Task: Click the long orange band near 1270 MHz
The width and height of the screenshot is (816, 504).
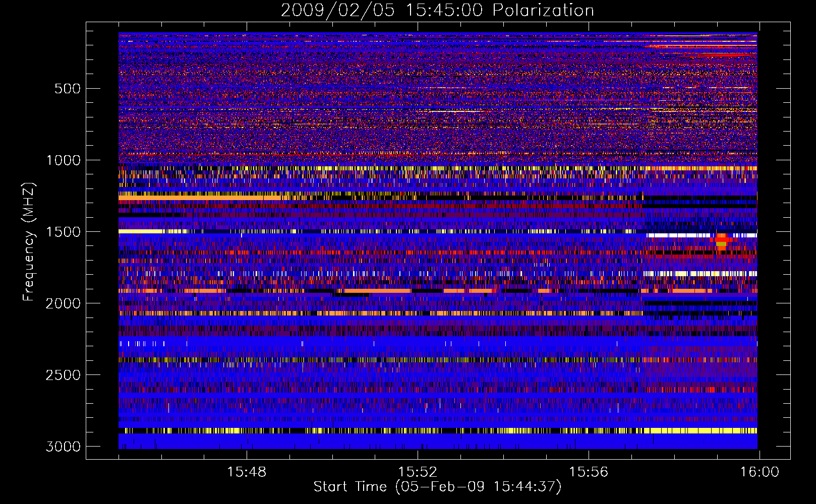Action: pyautogui.click(x=200, y=198)
